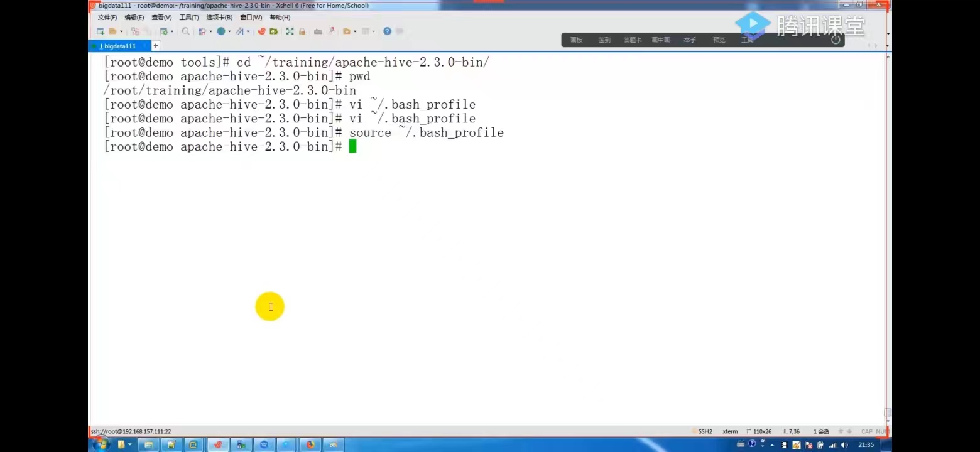Open the 选项卡(B) menu
Image resolution: width=980 pixels, height=452 pixels.
click(219, 18)
